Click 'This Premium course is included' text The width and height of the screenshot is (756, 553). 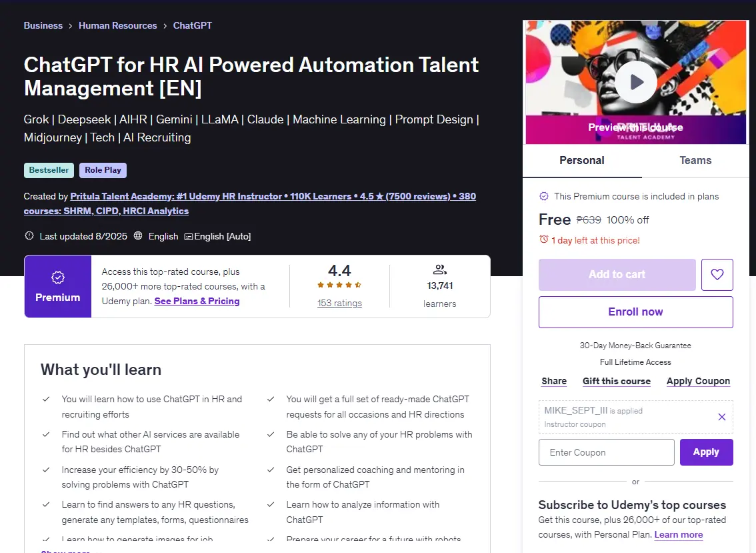[637, 196]
